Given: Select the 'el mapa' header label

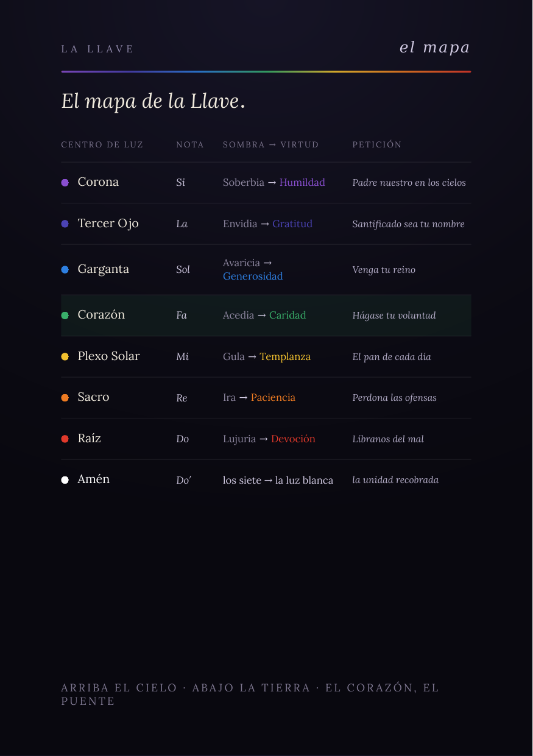Looking at the screenshot, I should (434, 48).
